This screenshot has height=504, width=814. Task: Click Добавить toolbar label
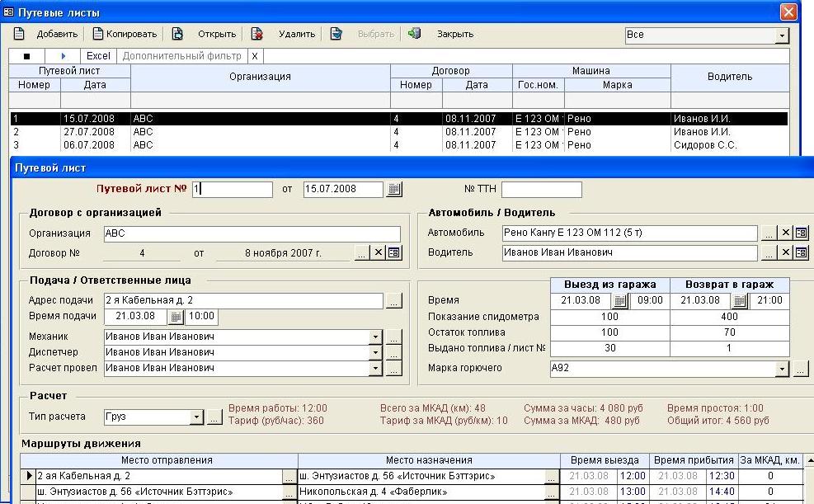[57, 35]
